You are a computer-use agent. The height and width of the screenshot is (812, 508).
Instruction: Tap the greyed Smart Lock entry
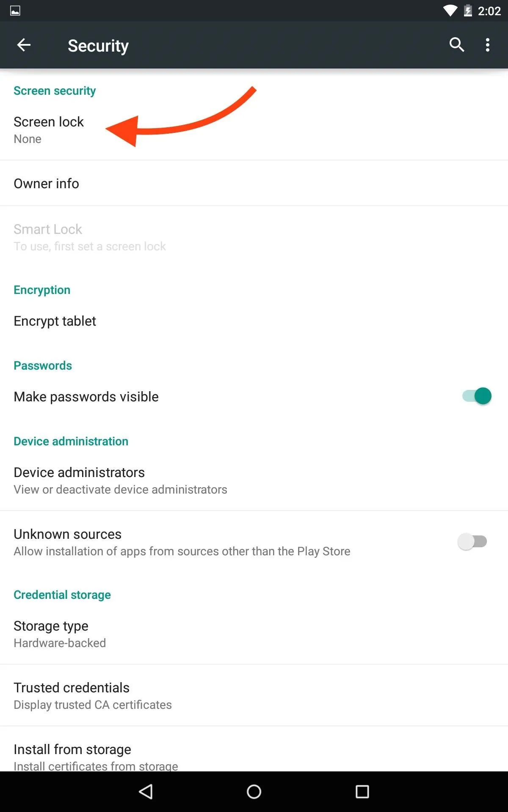254,237
